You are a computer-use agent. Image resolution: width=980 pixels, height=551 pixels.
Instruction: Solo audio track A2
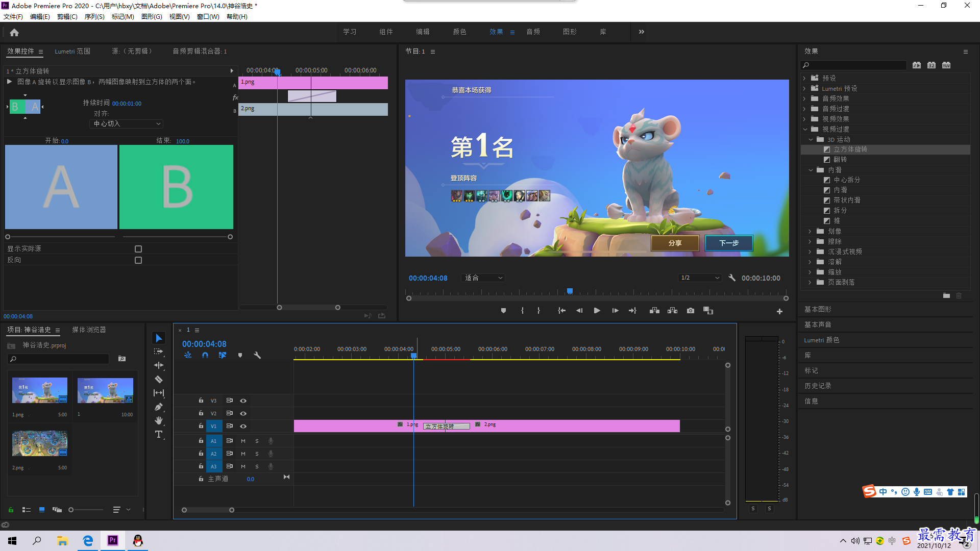(257, 454)
